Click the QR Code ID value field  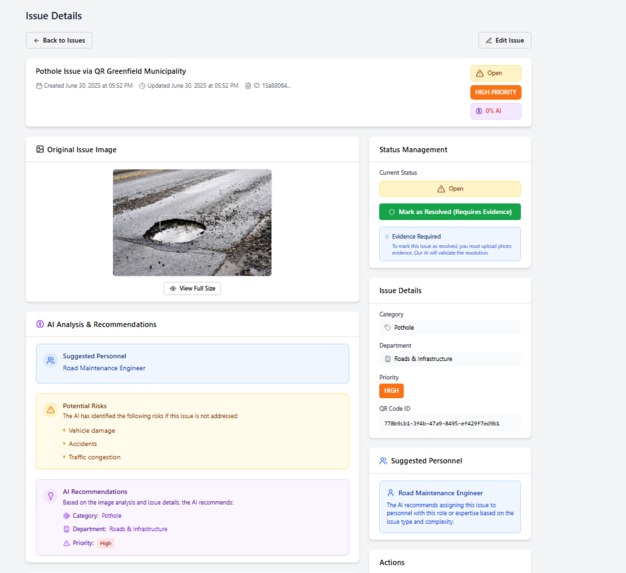450,423
